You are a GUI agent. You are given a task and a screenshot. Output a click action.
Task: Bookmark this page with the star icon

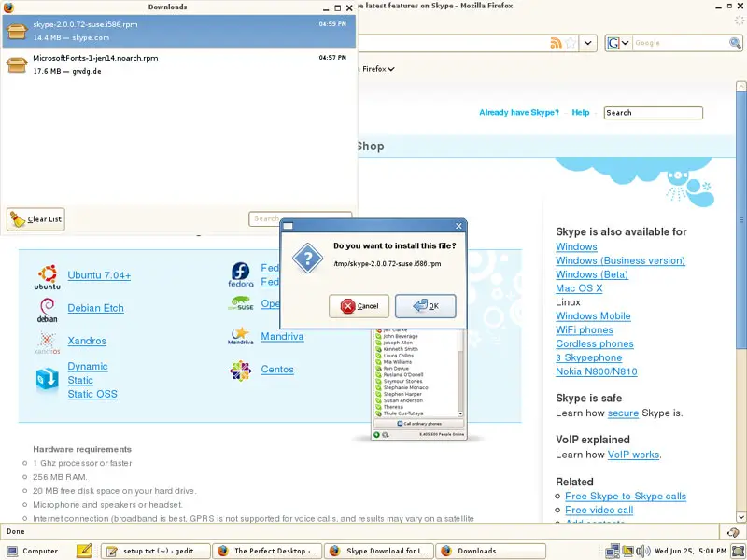pos(571,43)
